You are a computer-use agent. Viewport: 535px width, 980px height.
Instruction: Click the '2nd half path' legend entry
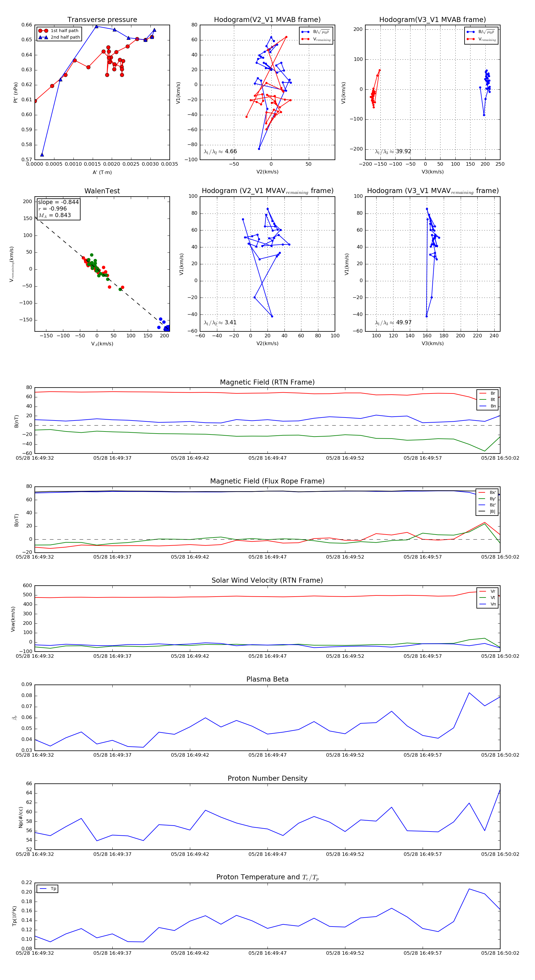click(x=59, y=37)
